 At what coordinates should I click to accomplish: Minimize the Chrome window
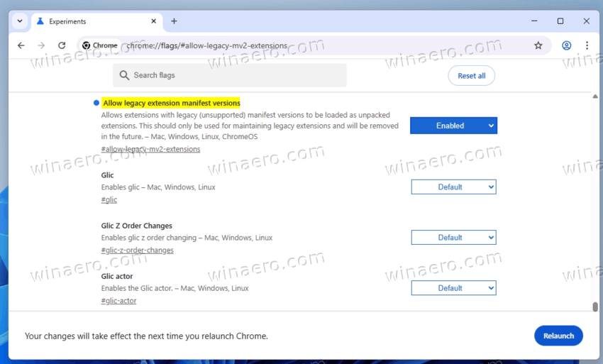point(534,21)
